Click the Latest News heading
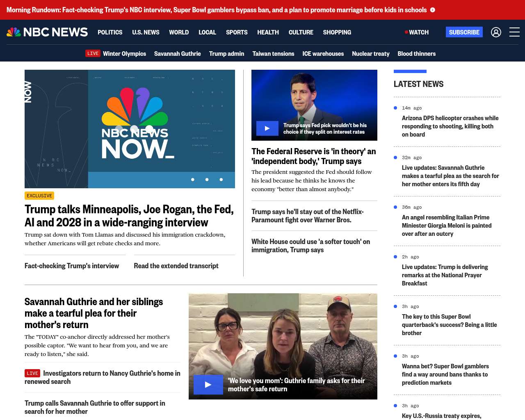 point(418,84)
